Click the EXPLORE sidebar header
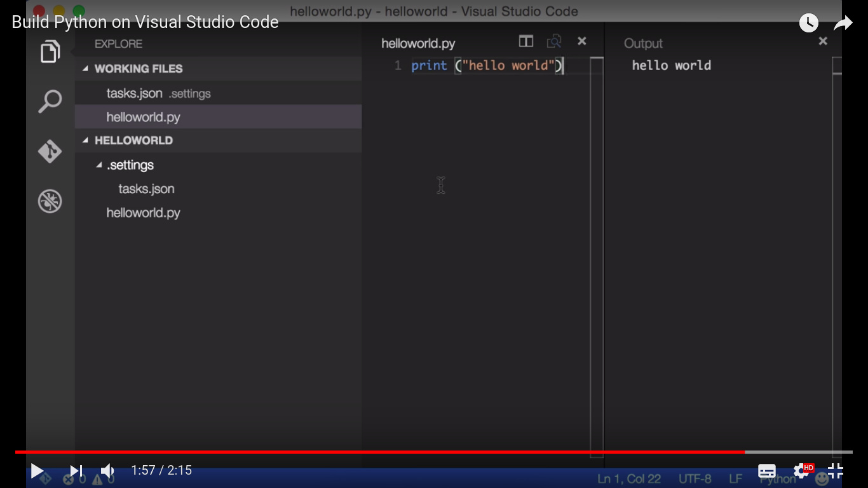This screenshot has width=868, height=488. point(118,44)
